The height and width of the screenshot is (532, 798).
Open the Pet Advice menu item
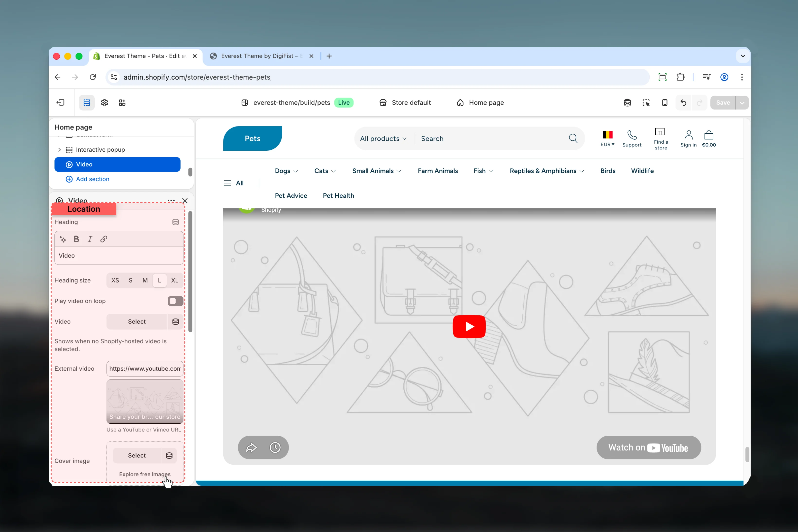291,195
